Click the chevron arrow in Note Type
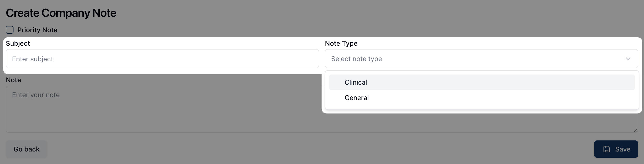The image size is (644, 164). pos(628,59)
